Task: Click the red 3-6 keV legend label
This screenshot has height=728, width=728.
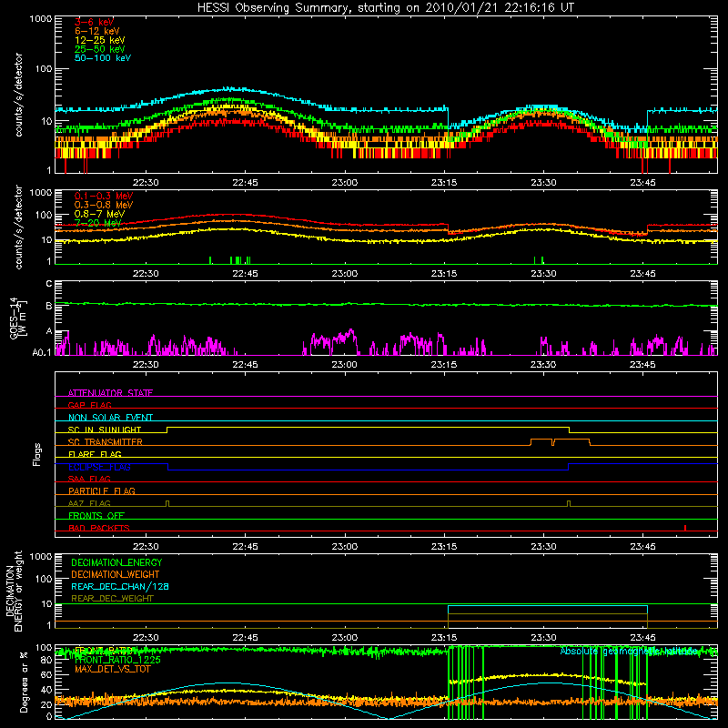Action: pos(94,22)
